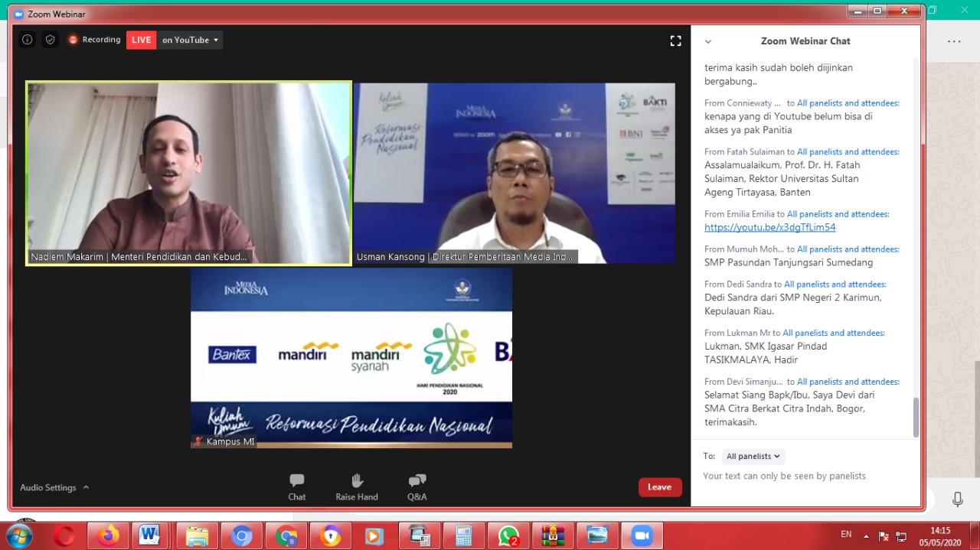Open Calculator from the taskbar
This screenshot has width=980, height=550.
463,535
